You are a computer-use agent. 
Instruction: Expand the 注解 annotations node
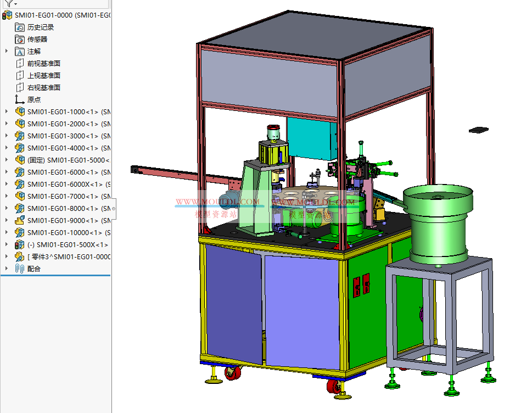tap(7, 51)
